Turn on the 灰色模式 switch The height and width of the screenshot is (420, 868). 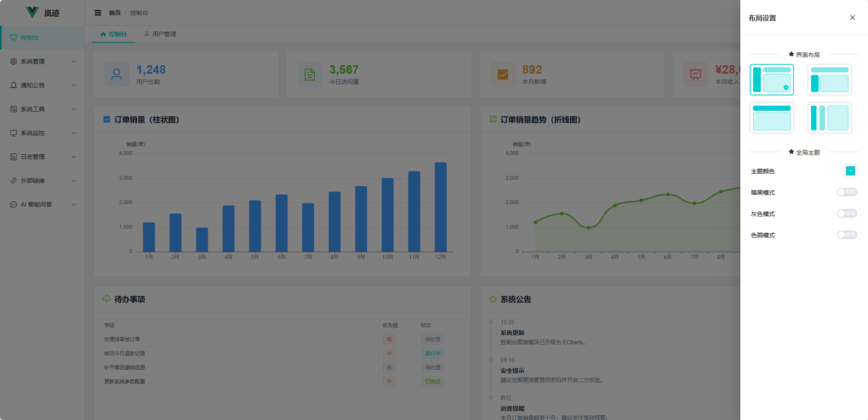coord(846,213)
